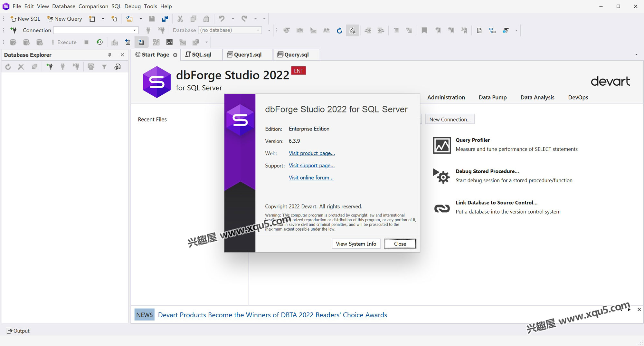Click the Query Profiler chart icon in toolbar
This screenshot has height=346, width=644.
tap(169, 42)
